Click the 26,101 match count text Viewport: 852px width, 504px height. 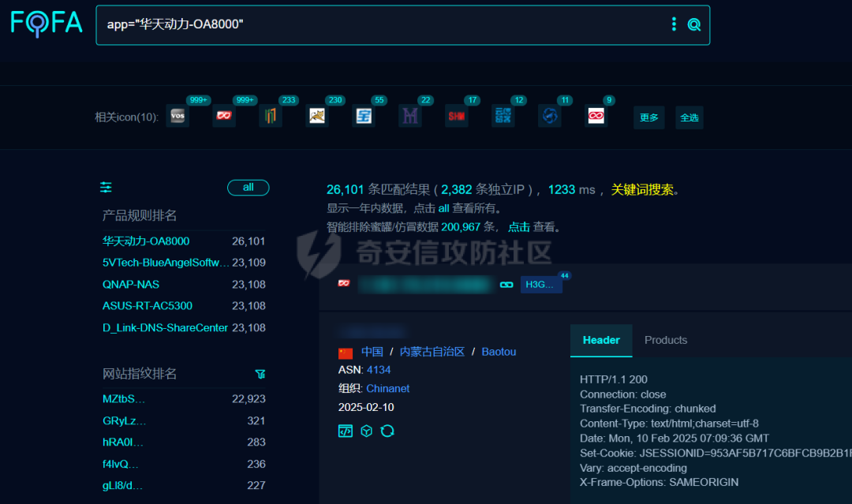pyautogui.click(x=345, y=189)
